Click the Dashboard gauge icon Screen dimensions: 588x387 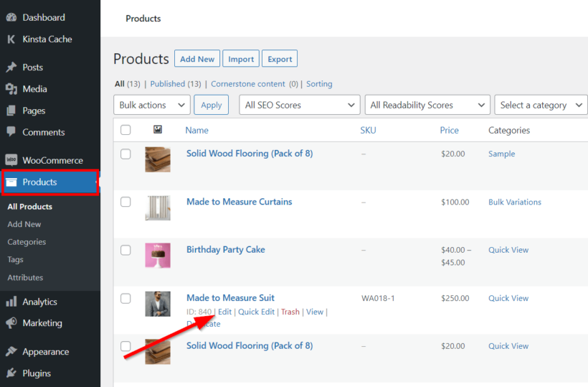tap(11, 17)
